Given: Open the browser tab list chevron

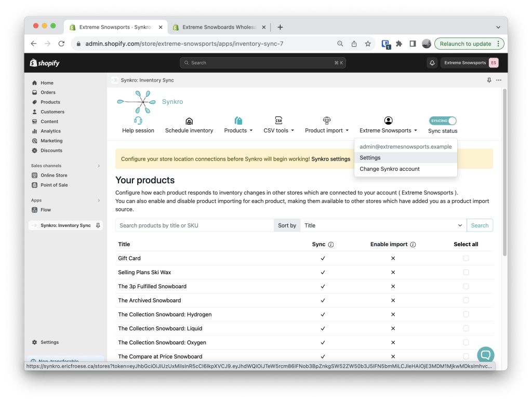Looking at the screenshot, I should [x=498, y=27].
